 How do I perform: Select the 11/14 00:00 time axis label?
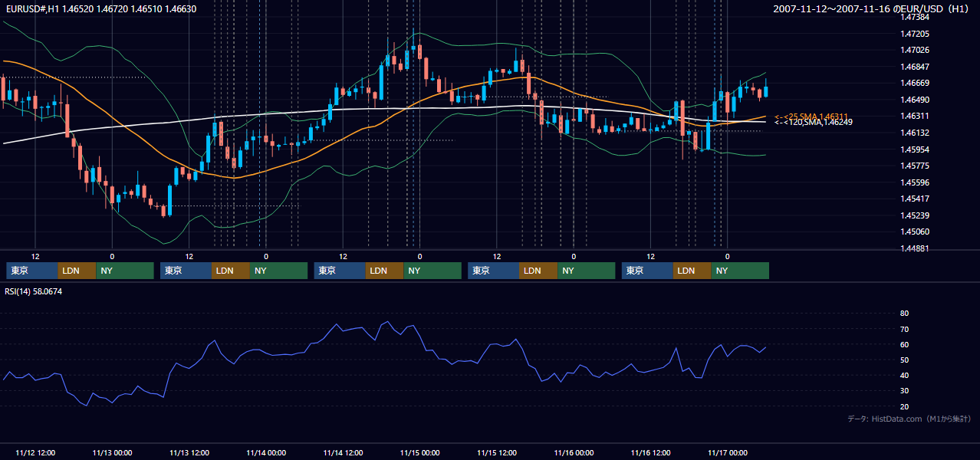pos(266,453)
